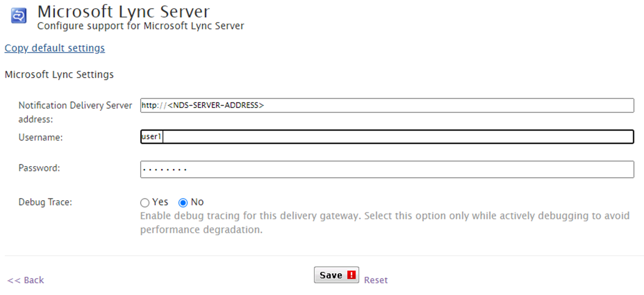Click the Microsoft Lync Settings heading

[x=59, y=74]
